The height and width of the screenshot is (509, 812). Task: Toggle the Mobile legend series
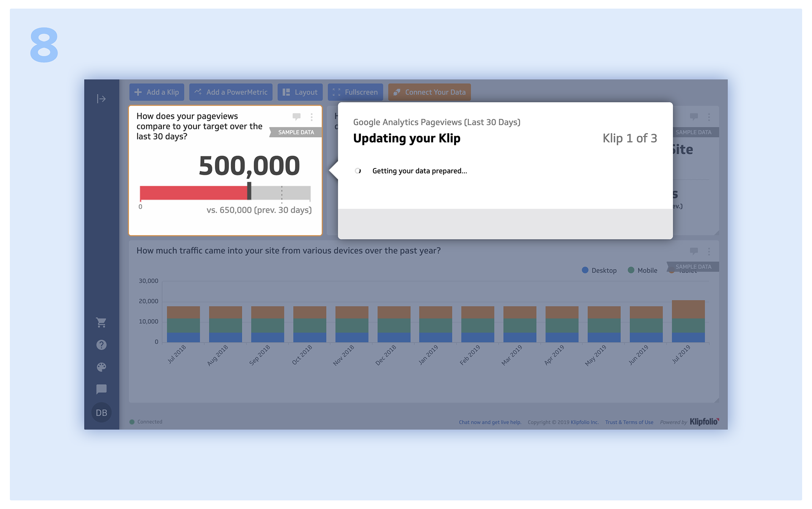coord(642,271)
